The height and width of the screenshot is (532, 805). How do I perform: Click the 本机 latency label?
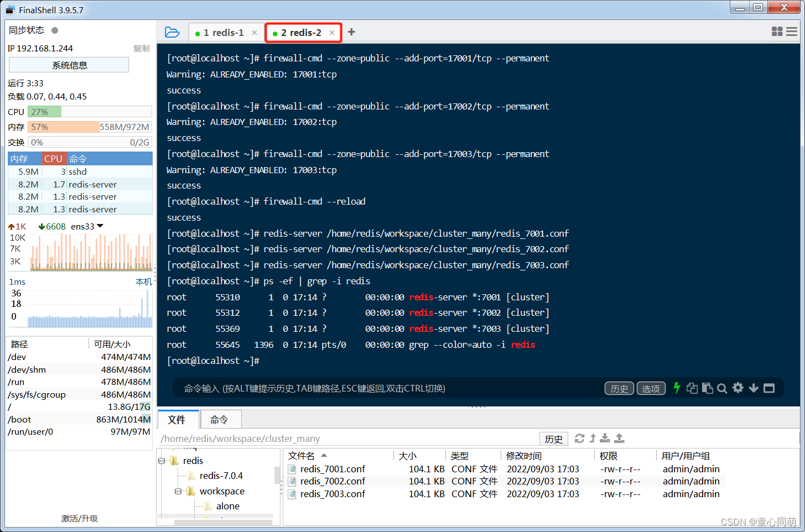click(x=144, y=282)
